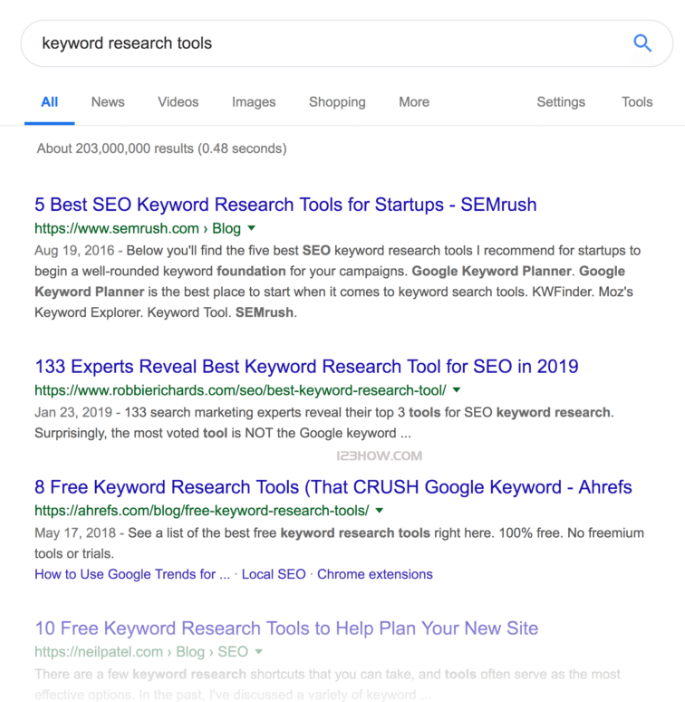The height and width of the screenshot is (702, 685).
Task: Switch to the News tab
Action: (108, 102)
